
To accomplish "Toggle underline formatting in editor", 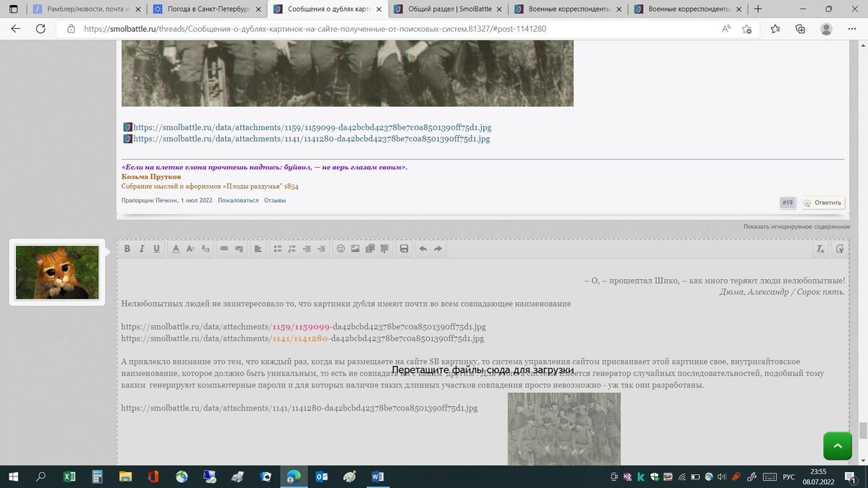I will click(156, 249).
